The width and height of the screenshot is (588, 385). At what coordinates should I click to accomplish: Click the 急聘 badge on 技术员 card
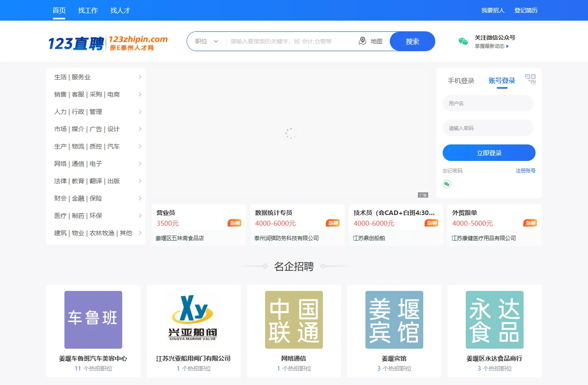[x=432, y=223]
